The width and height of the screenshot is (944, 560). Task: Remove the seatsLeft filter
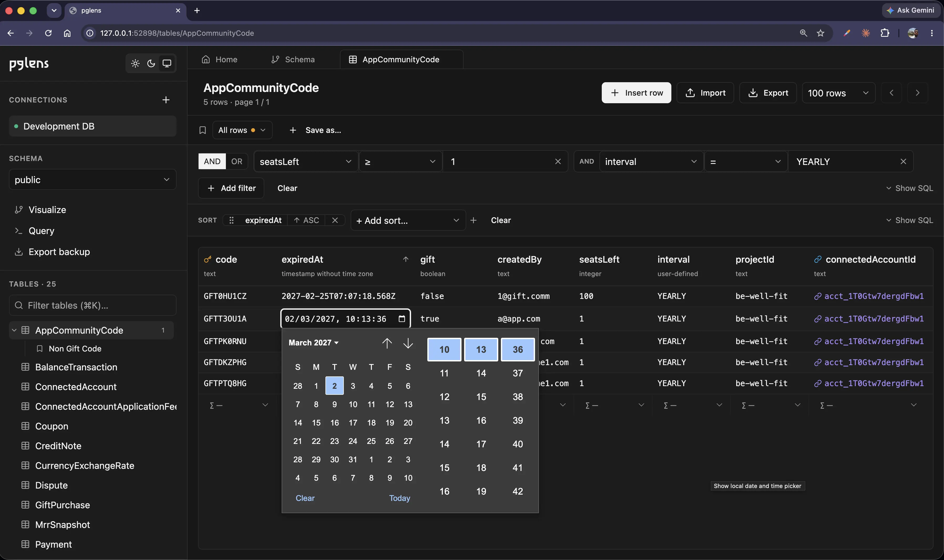[x=558, y=162]
